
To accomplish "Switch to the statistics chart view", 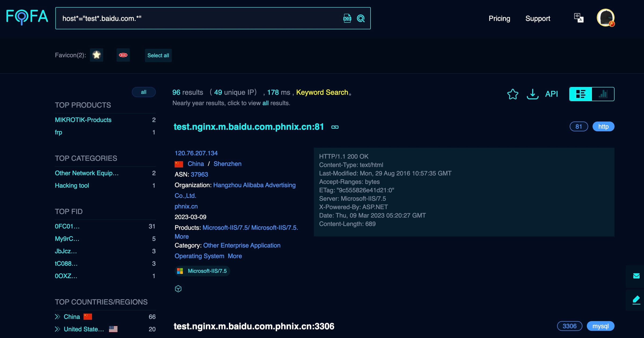I will click(x=603, y=94).
